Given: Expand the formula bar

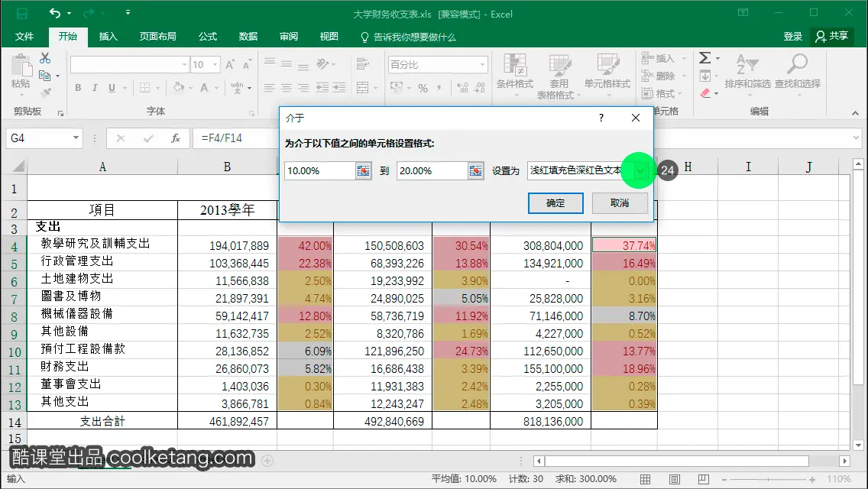Looking at the screenshot, I should (857, 138).
